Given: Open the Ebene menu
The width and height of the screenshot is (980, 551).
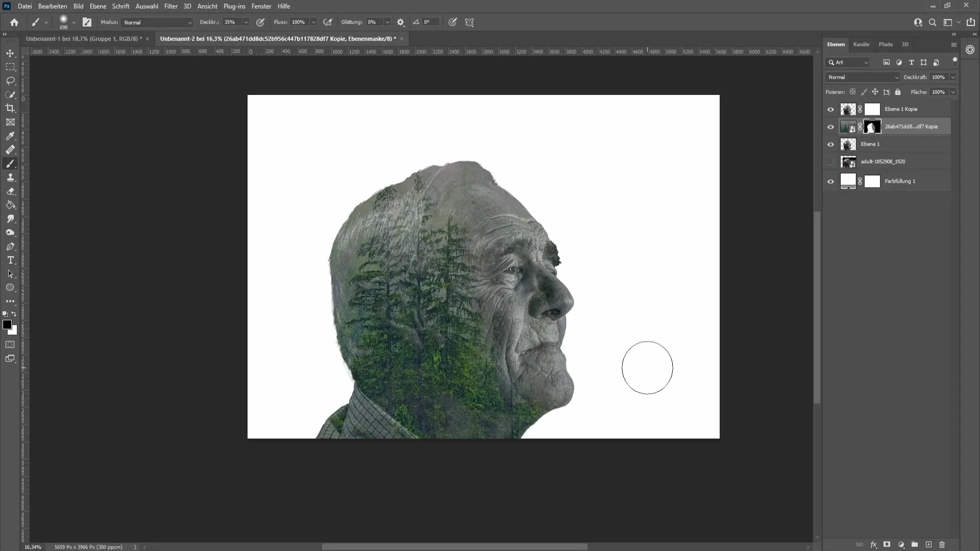Looking at the screenshot, I should tap(97, 6).
